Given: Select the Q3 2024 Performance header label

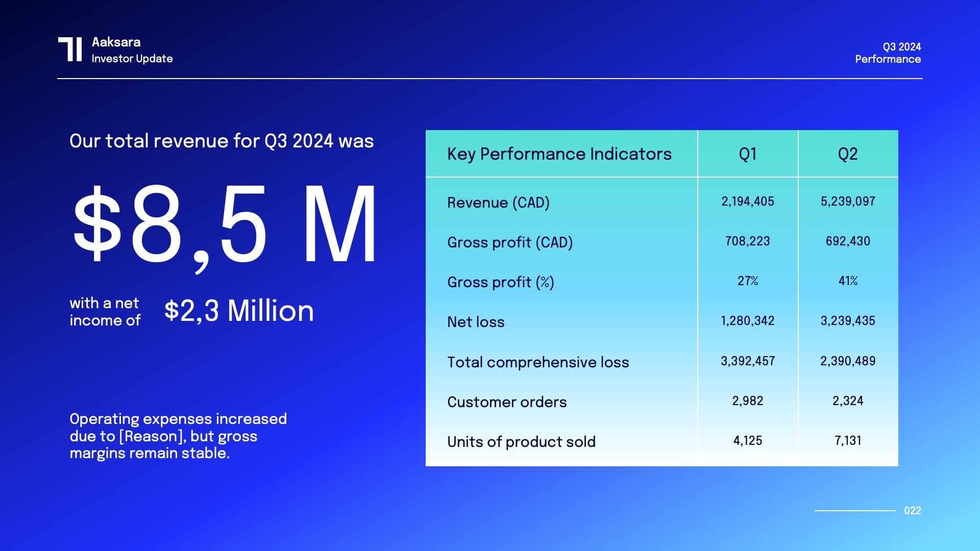Looking at the screenshot, I should pos(888,53).
